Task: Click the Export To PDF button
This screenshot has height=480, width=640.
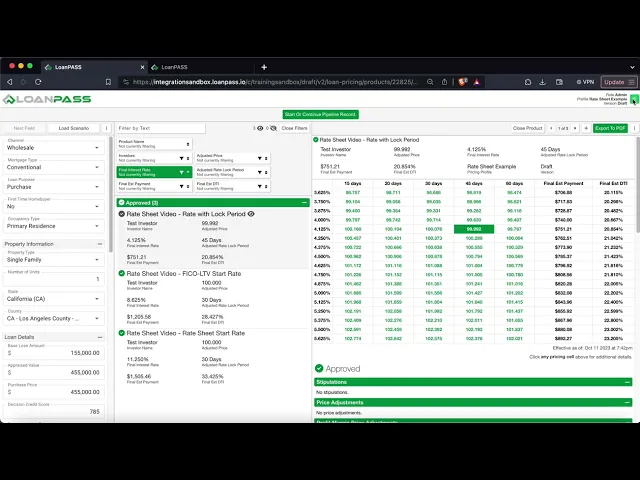Action: [x=610, y=128]
